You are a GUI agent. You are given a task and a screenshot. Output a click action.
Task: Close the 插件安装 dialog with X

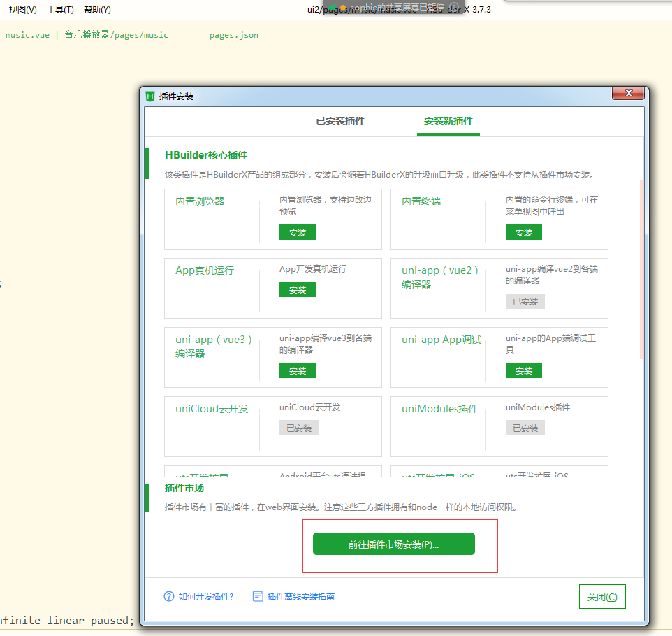click(628, 93)
